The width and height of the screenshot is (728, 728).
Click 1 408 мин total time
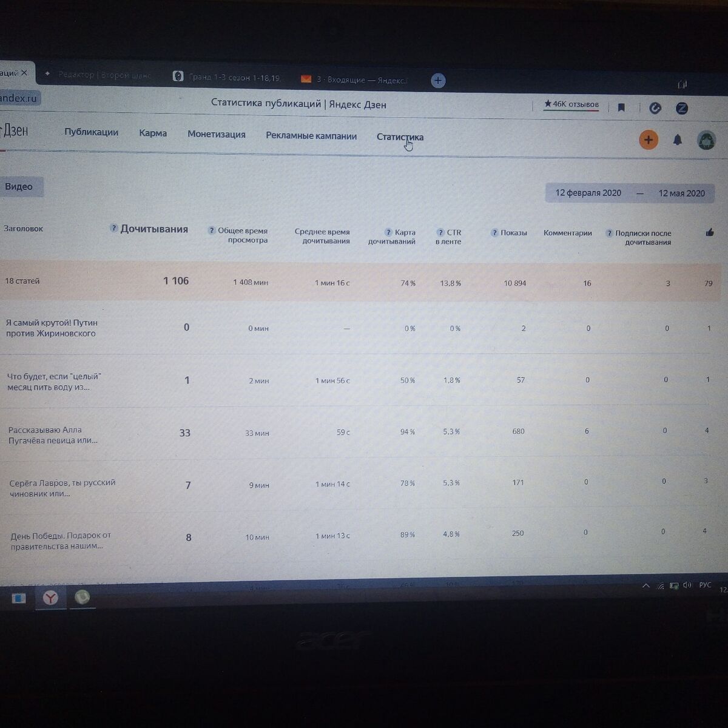[x=251, y=282]
